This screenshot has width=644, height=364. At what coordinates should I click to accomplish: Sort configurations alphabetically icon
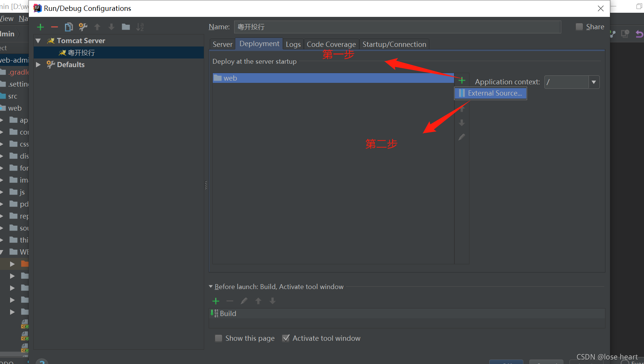tap(140, 27)
